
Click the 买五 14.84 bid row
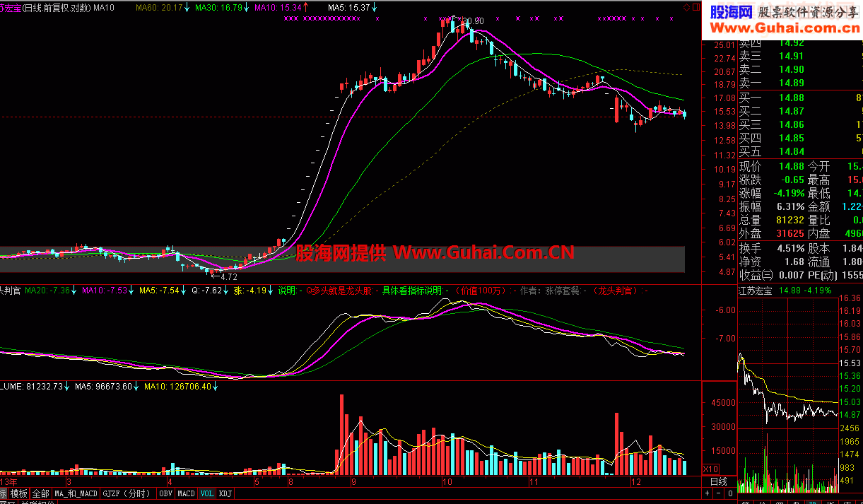(x=800, y=151)
